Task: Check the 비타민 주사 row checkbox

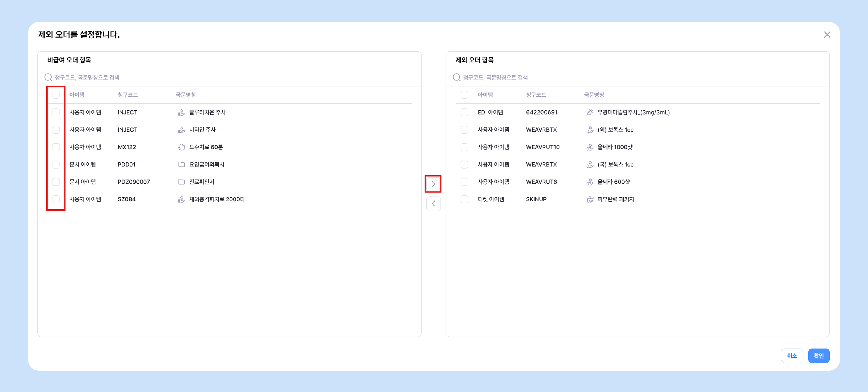Action: (56, 130)
